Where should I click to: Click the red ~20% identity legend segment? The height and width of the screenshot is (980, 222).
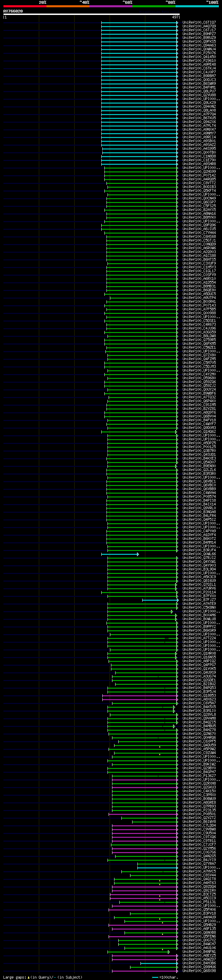25,6
